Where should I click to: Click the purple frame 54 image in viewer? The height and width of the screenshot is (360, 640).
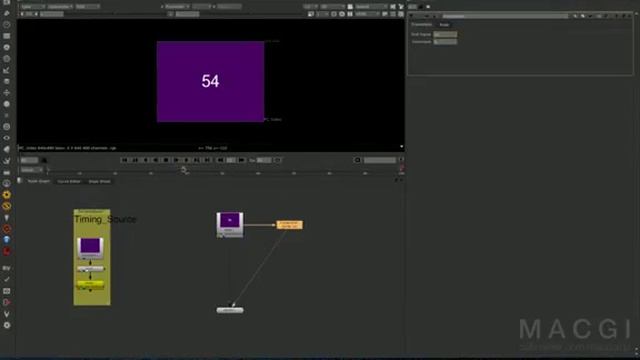point(210,81)
